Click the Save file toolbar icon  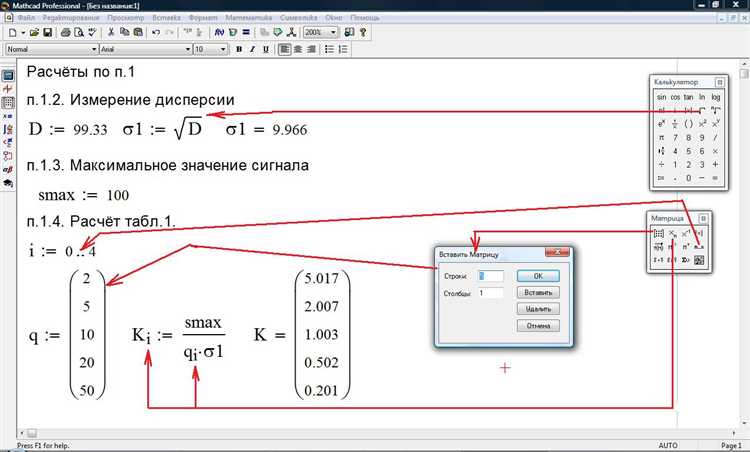coord(46,33)
